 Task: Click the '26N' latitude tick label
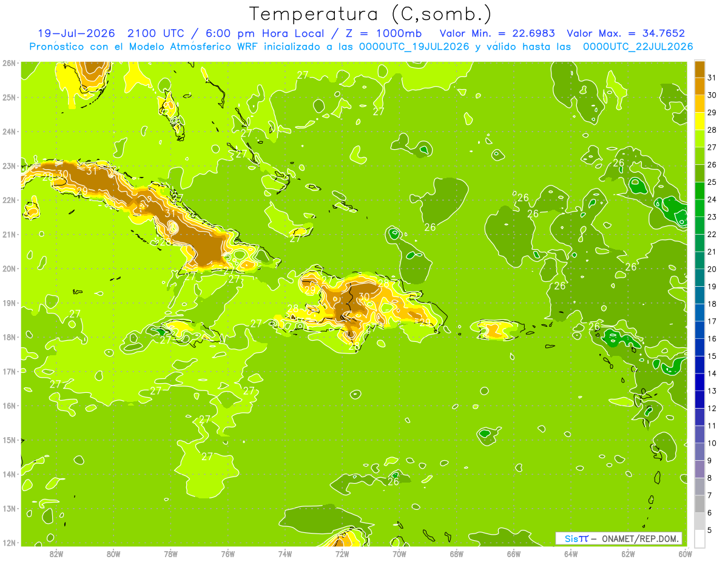(9, 63)
